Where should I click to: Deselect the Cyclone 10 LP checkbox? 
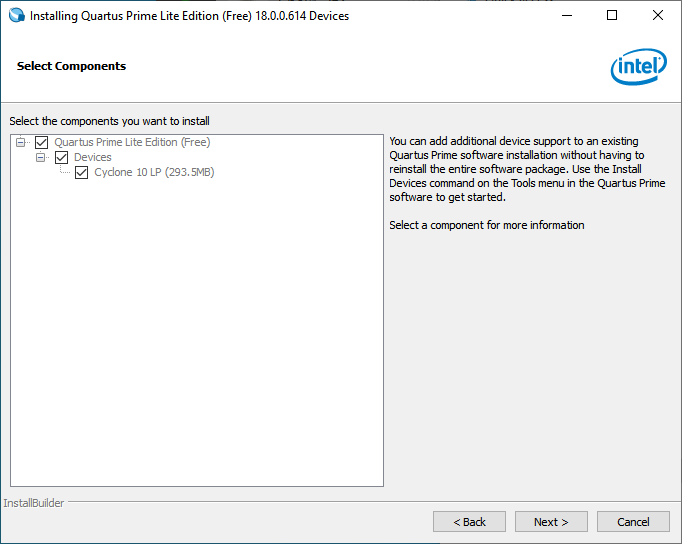[82, 172]
